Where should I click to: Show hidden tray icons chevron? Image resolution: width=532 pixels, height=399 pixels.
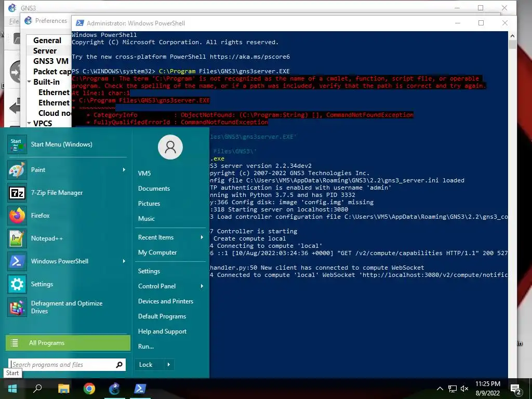pyautogui.click(x=440, y=389)
